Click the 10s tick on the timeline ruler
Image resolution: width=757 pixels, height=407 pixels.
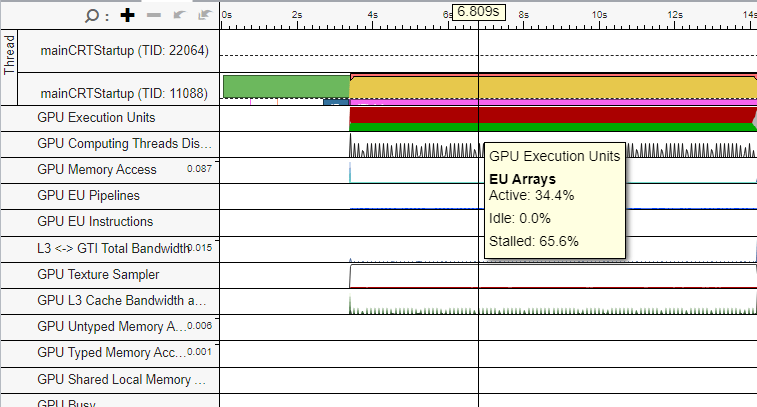click(x=599, y=15)
